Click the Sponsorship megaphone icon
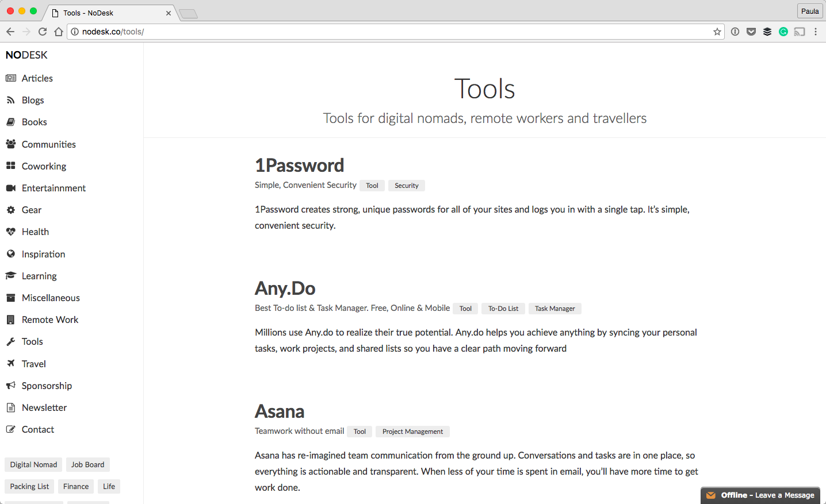This screenshot has height=504, width=826. (10, 386)
